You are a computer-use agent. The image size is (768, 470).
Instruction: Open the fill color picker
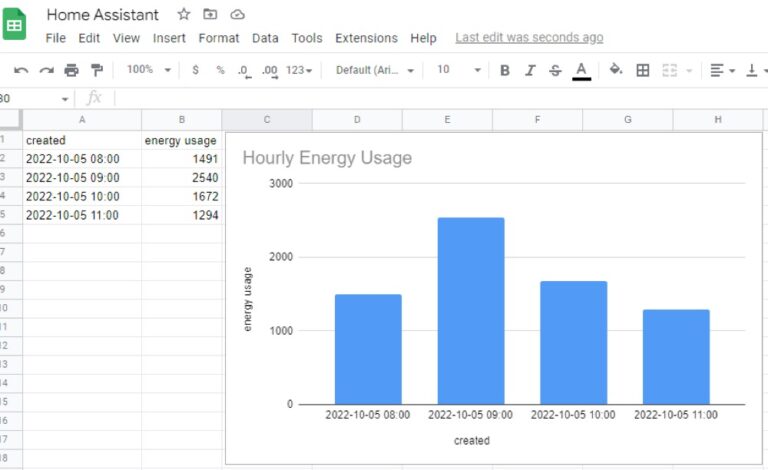pos(616,70)
